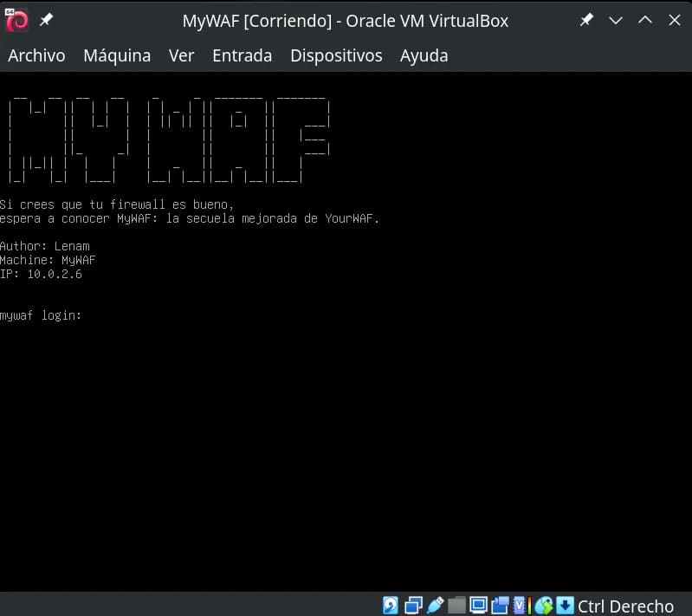Minimize the MyWAF window with down chevron
This screenshot has height=616, width=692.
pos(616,20)
